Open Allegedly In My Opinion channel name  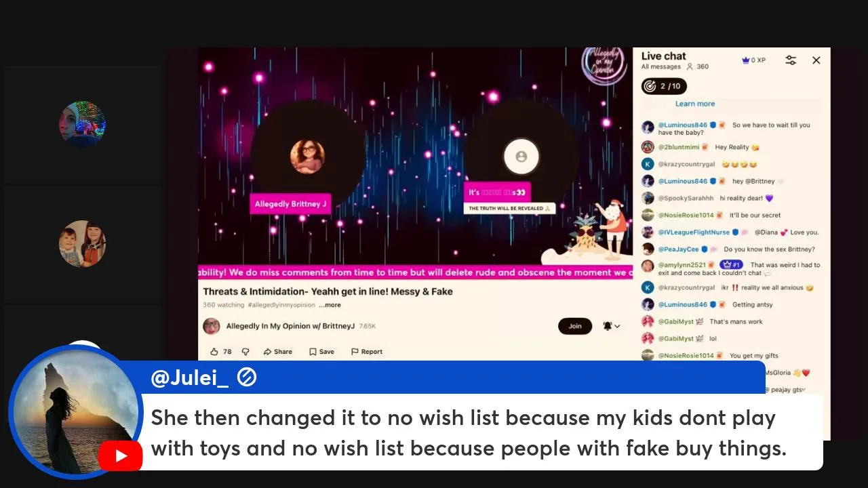290,326
